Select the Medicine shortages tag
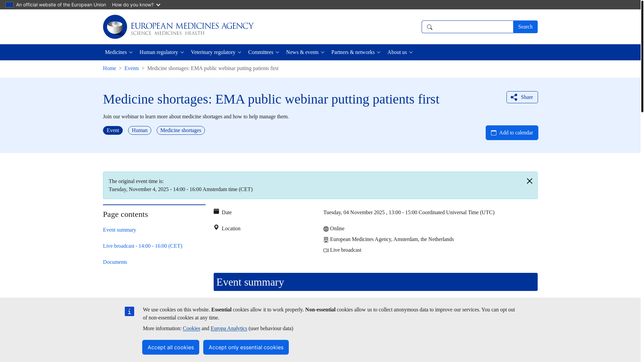 pyautogui.click(x=181, y=130)
